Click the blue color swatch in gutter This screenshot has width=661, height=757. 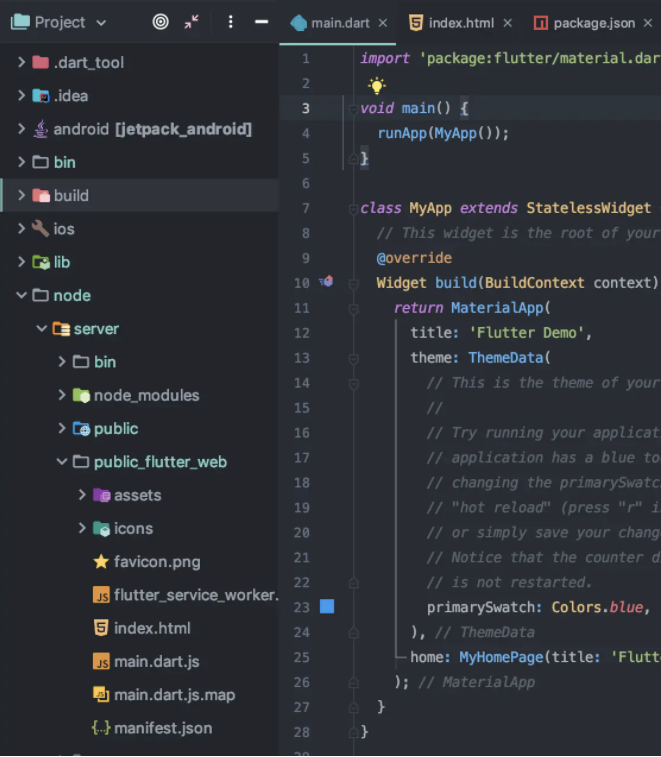point(327,607)
